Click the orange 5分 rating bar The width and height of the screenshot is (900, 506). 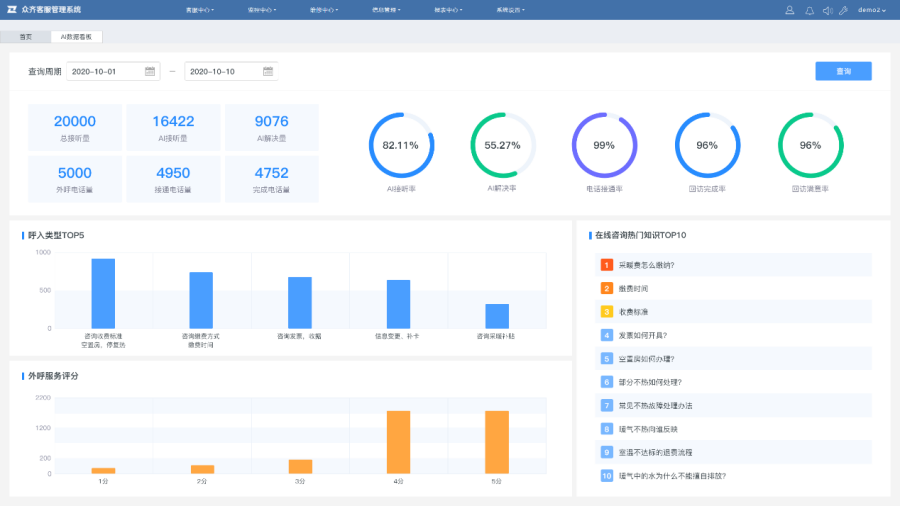(497, 442)
